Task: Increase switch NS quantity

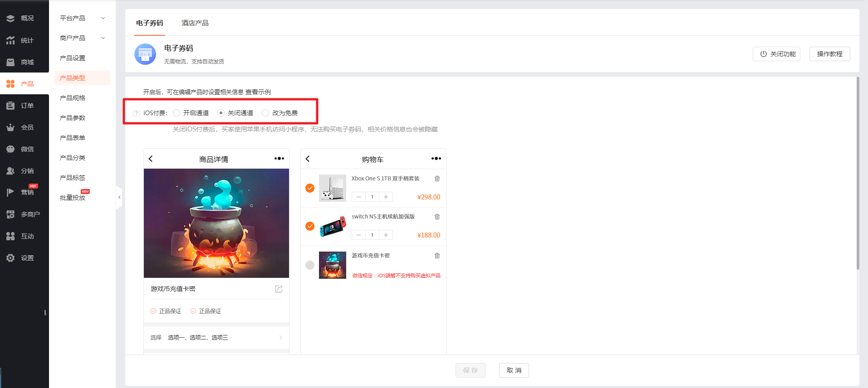Action: click(386, 235)
